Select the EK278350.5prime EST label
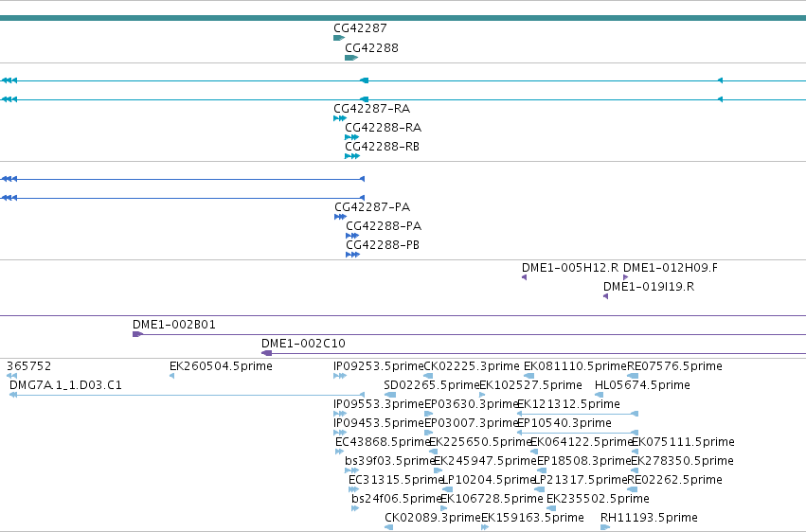The image size is (806, 532). coord(682,462)
